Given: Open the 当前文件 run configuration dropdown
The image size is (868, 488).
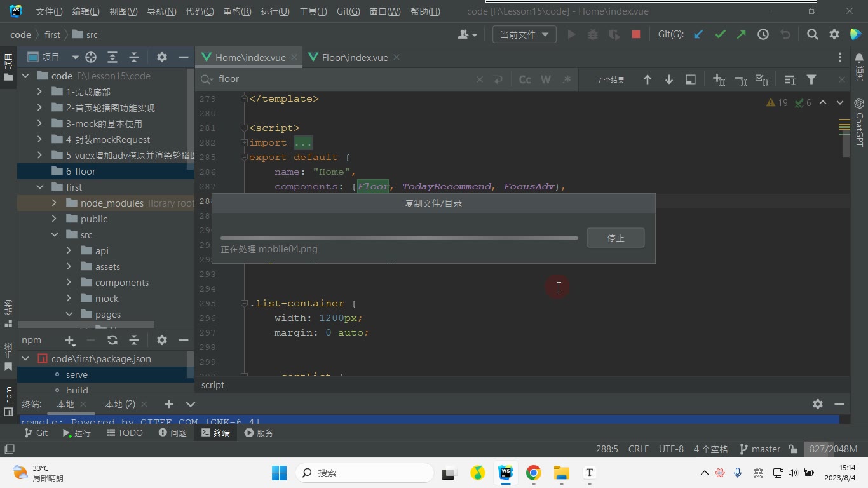Looking at the screenshot, I should click(524, 35).
